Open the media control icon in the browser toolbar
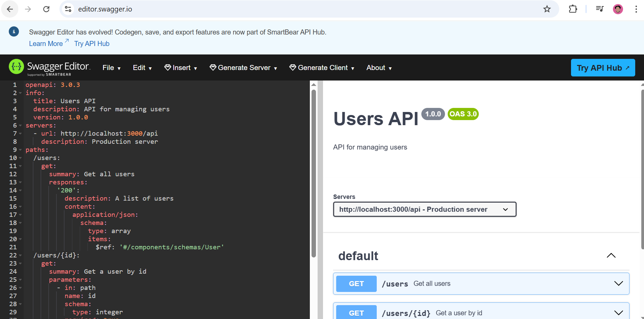644x319 pixels. pyautogui.click(x=600, y=9)
